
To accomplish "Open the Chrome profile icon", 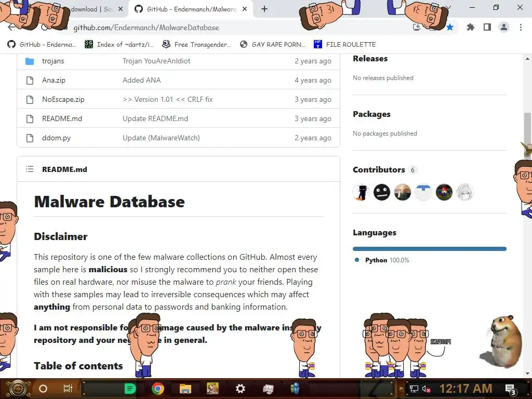I will click(x=504, y=27).
